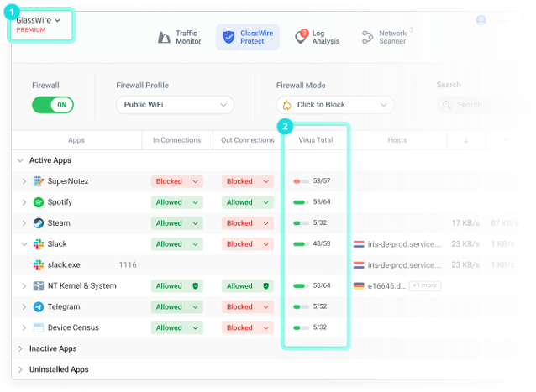Sort by Out Connections column header

(248, 140)
